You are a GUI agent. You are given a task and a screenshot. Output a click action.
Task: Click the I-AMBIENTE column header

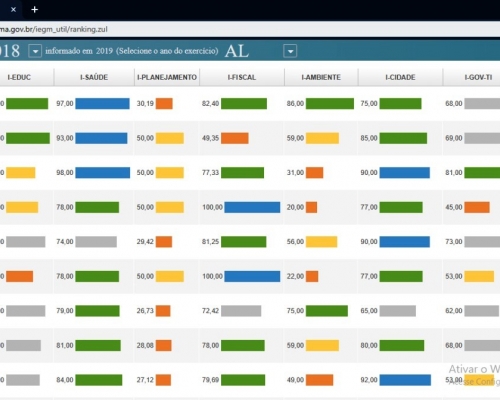(x=321, y=77)
